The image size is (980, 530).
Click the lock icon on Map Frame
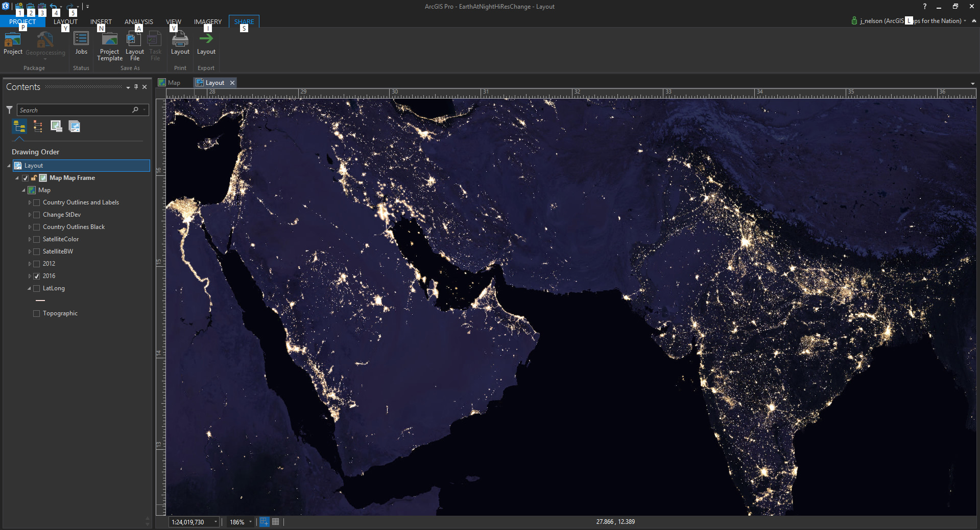coord(34,178)
